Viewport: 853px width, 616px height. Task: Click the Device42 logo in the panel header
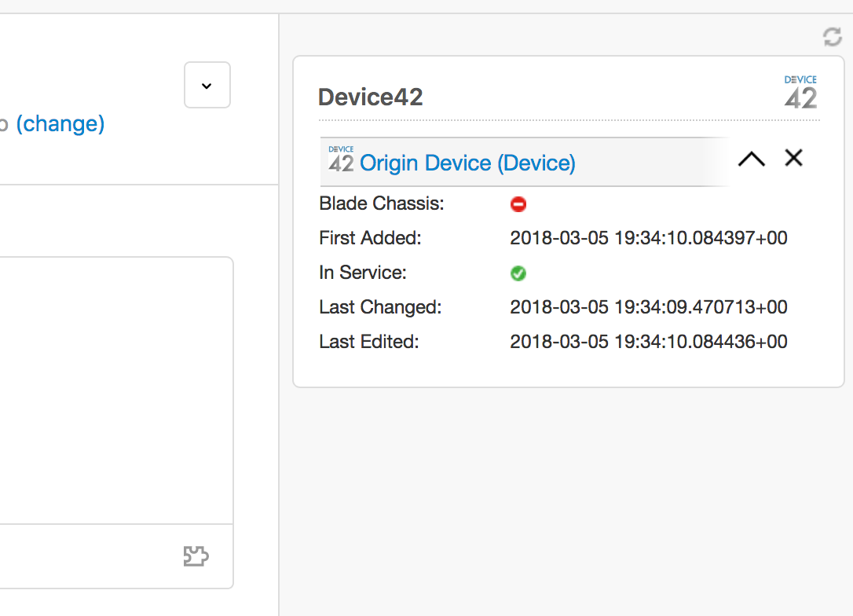pyautogui.click(x=800, y=92)
